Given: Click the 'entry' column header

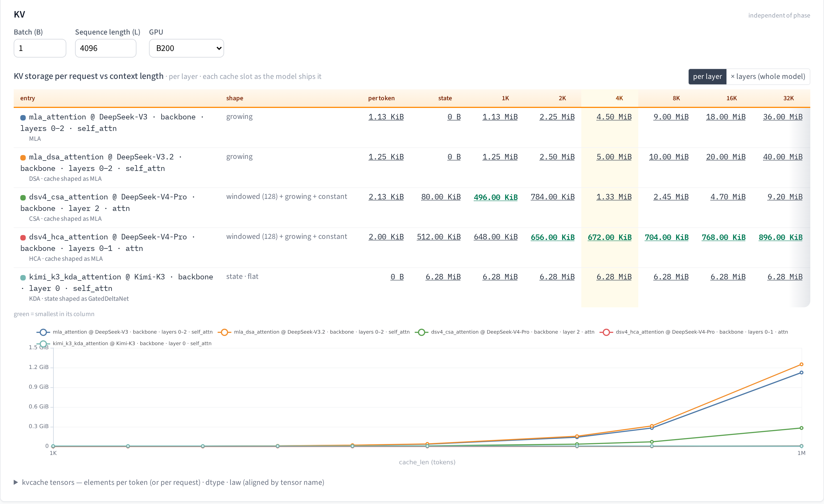Looking at the screenshot, I should tap(27, 98).
